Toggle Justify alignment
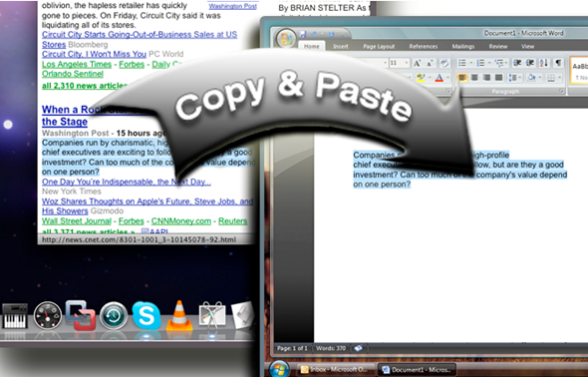This screenshot has height=377, width=588. [498, 78]
